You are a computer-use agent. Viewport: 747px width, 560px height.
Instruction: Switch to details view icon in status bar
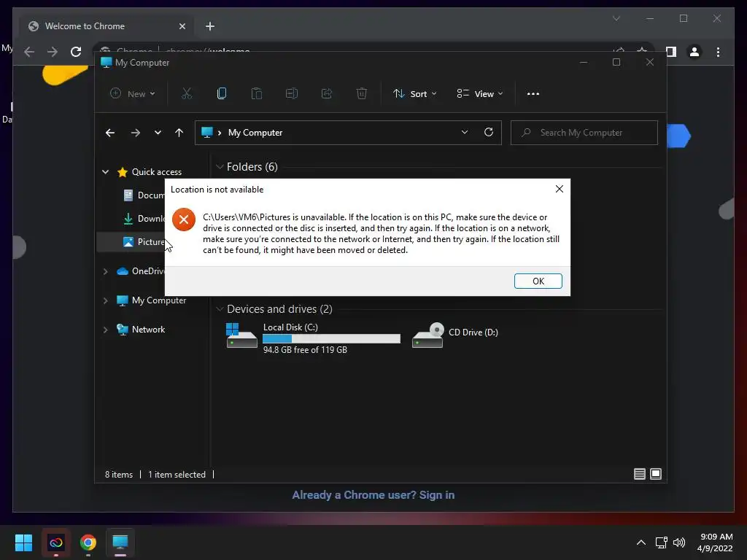(x=639, y=474)
